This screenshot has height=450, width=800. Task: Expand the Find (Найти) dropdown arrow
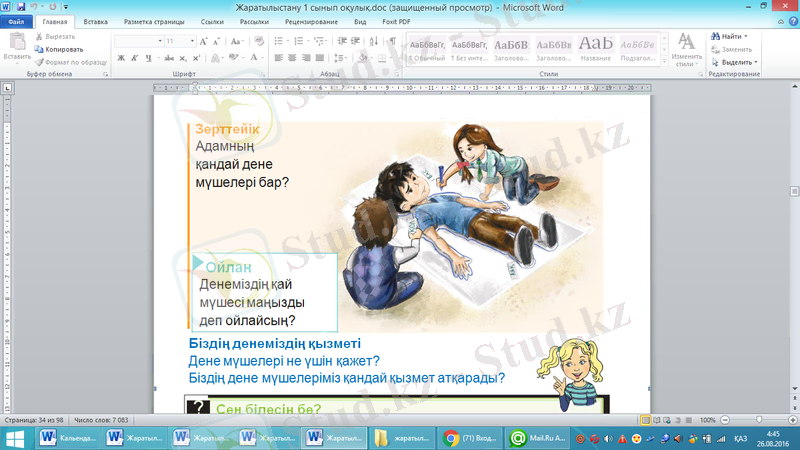(745, 36)
